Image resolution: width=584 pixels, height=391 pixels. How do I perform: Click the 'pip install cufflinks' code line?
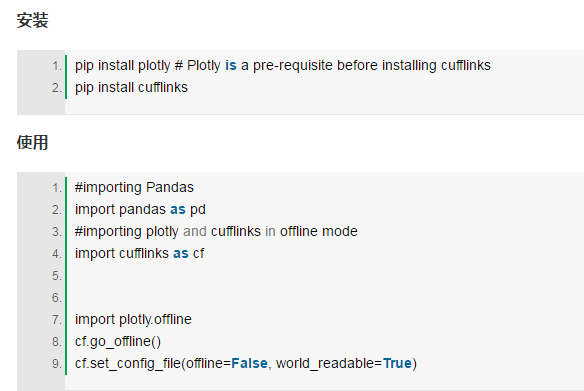tap(131, 88)
